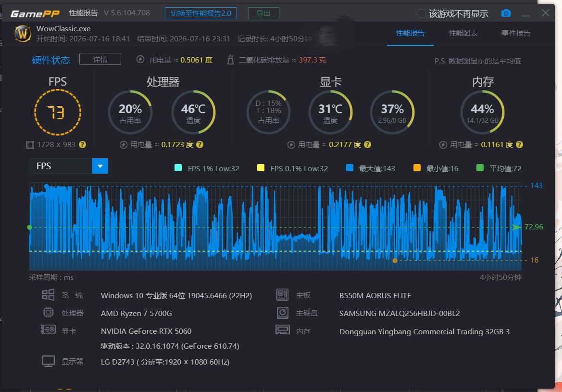Viewport: 562px width, 392px height.
Task: Click the driver version 32.0.16.1074 text
Action: [170, 346]
